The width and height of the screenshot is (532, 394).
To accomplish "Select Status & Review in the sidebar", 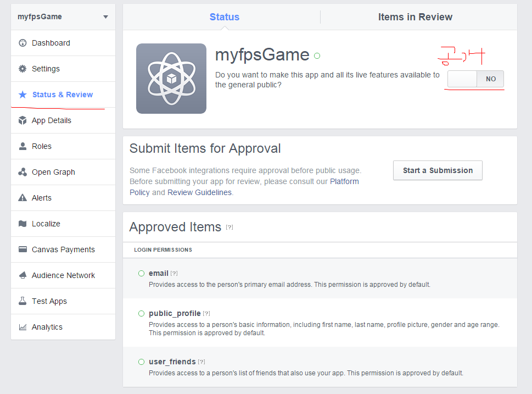I will [63, 95].
